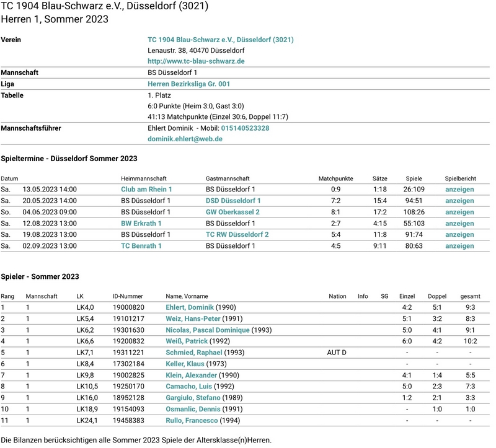Viewport: 496px width, 448px height.
Task: Select nation entry AUT D
Action: tap(337, 353)
